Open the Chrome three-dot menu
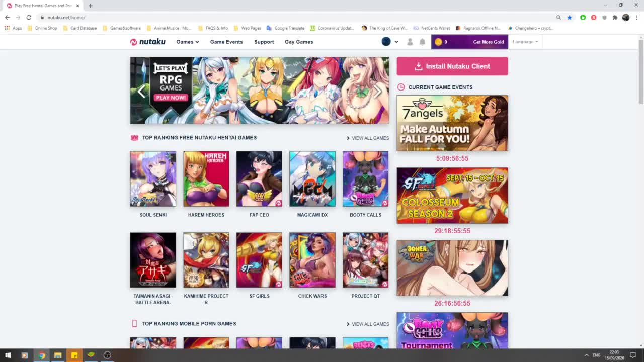The width and height of the screenshot is (644, 362). coord(637,17)
